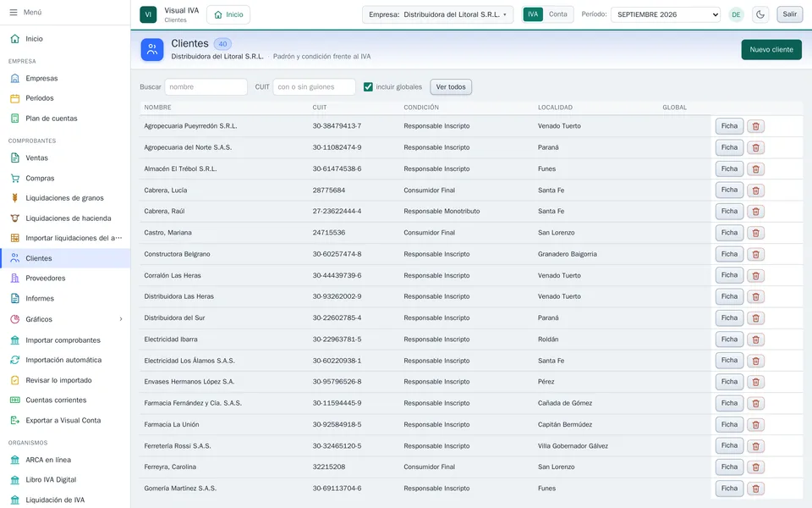Select the Períodos calendar icon

(15, 98)
